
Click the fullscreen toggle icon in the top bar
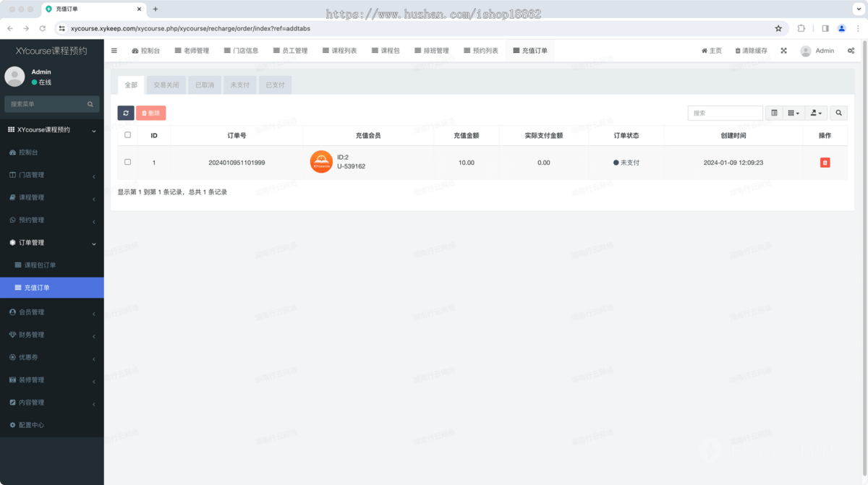(x=783, y=51)
